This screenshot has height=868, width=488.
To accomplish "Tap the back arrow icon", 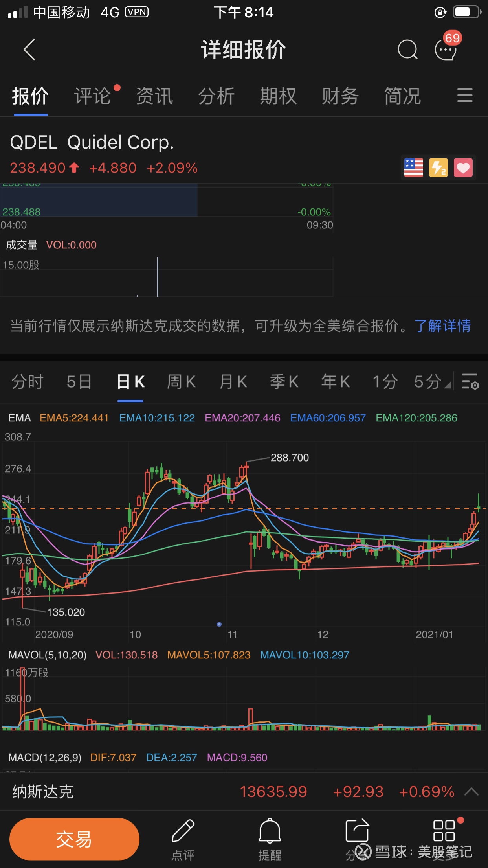I will pyautogui.click(x=29, y=50).
